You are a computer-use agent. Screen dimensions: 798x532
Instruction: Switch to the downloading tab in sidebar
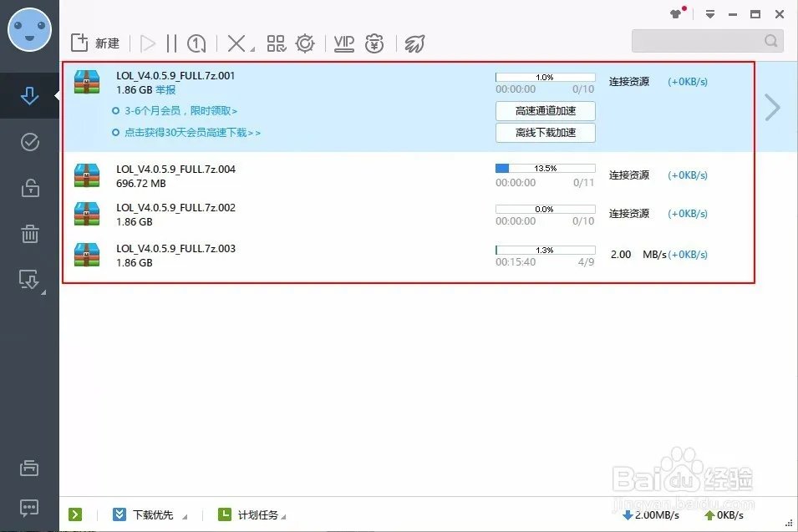click(29, 95)
